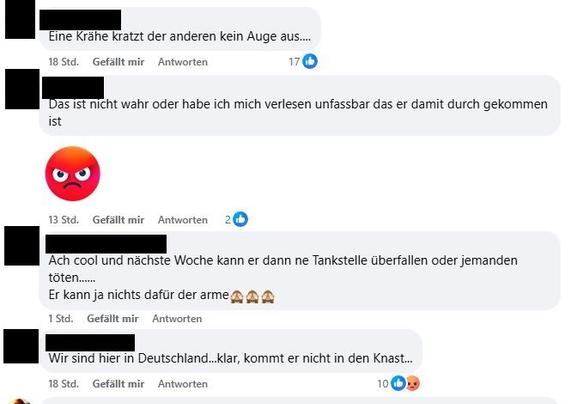Click 'Gefällt mir' under the Tankstelle comment
The image size is (571, 404).
tap(113, 319)
